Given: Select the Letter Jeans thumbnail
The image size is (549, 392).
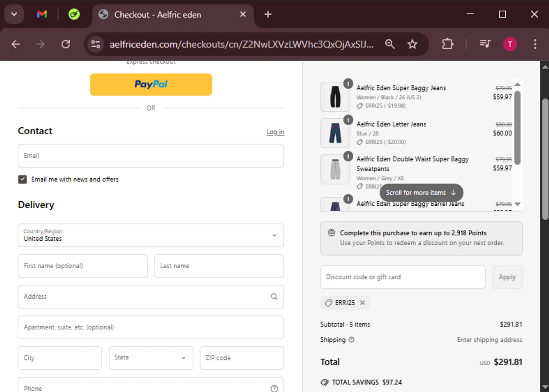Looking at the screenshot, I should tap(335, 133).
